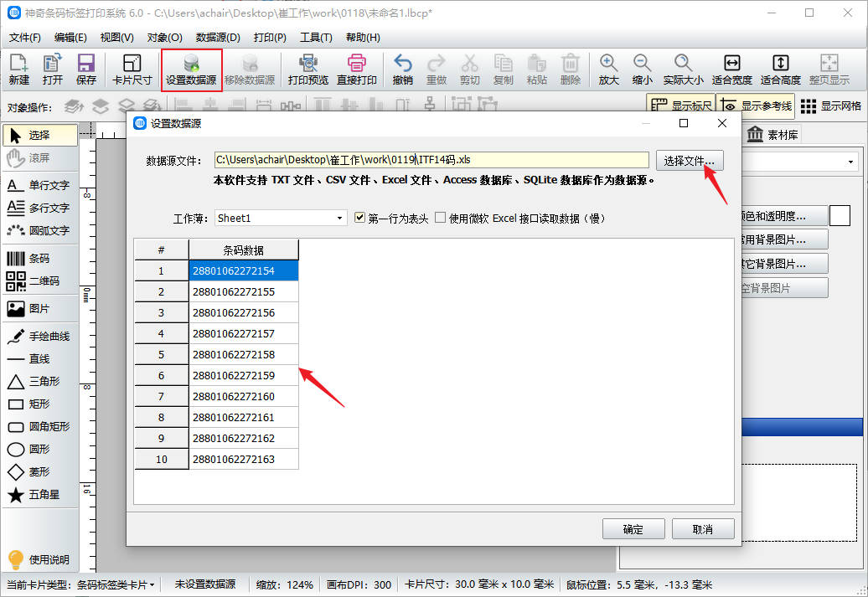Image resolution: width=868 pixels, height=597 pixels.
Task: Select the 二维码 QR code tool
Action: pos(40,281)
